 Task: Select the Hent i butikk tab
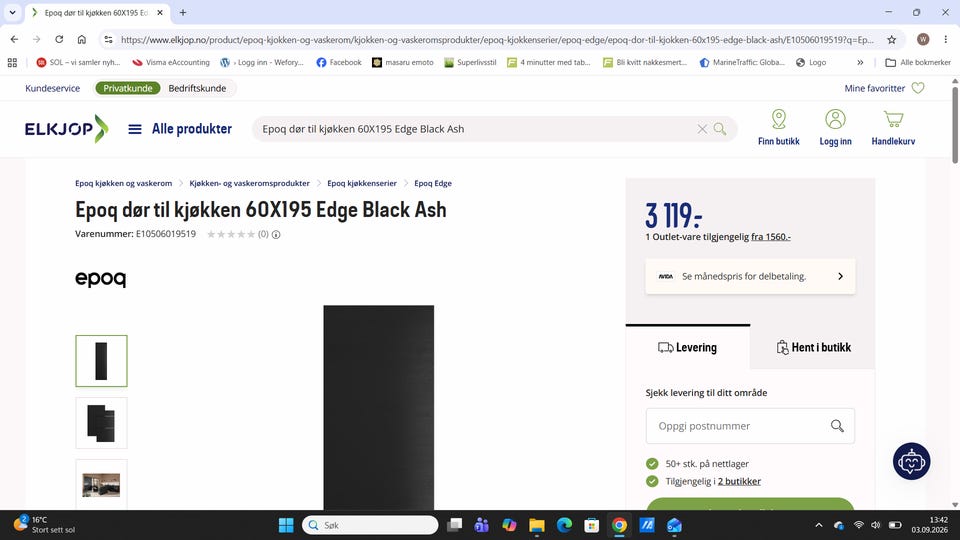pyautogui.click(x=813, y=347)
